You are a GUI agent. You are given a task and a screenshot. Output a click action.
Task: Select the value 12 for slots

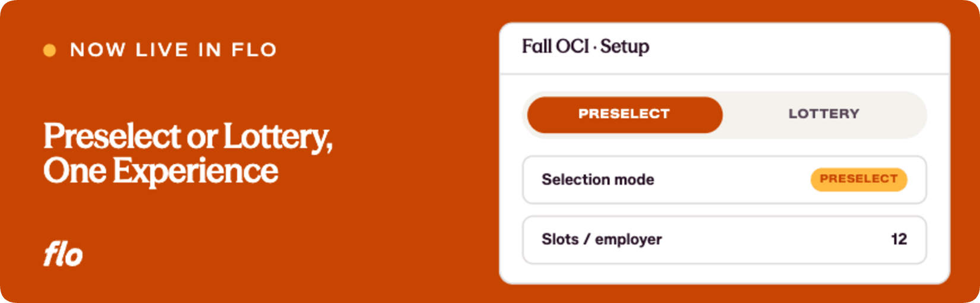[x=899, y=239]
